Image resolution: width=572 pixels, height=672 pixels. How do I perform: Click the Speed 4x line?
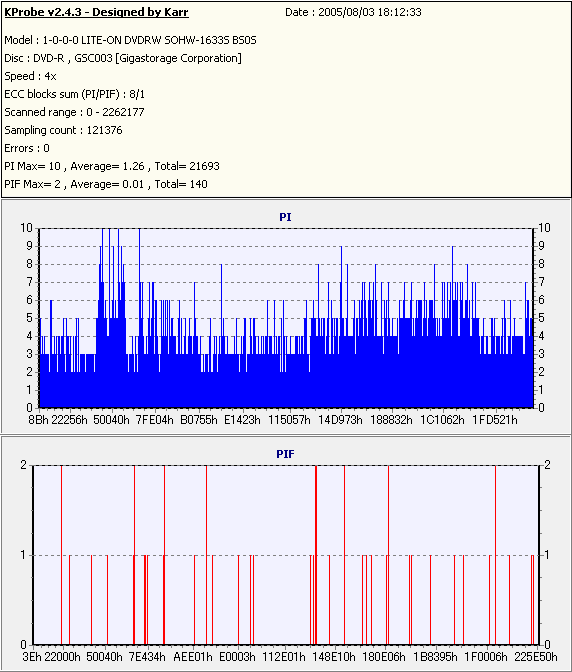[30, 76]
